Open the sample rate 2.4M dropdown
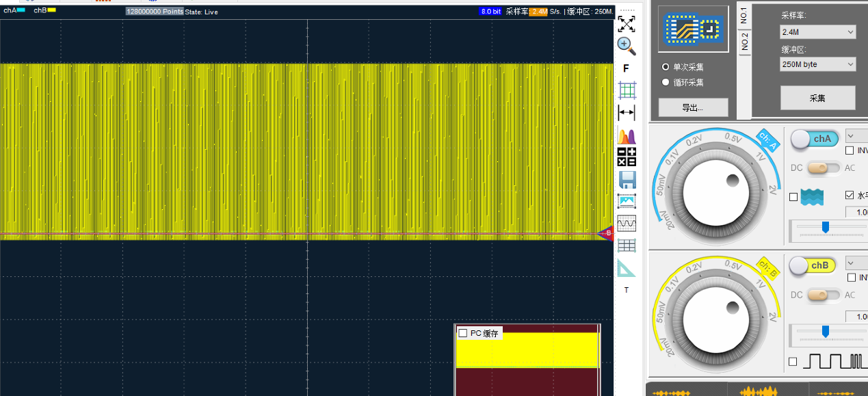 click(818, 31)
